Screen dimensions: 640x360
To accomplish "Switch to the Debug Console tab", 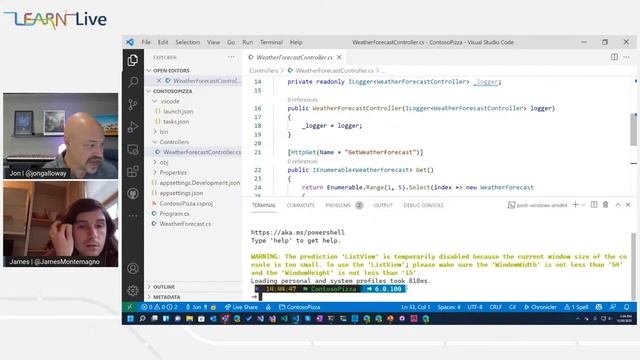I will [x=423, y=205].
